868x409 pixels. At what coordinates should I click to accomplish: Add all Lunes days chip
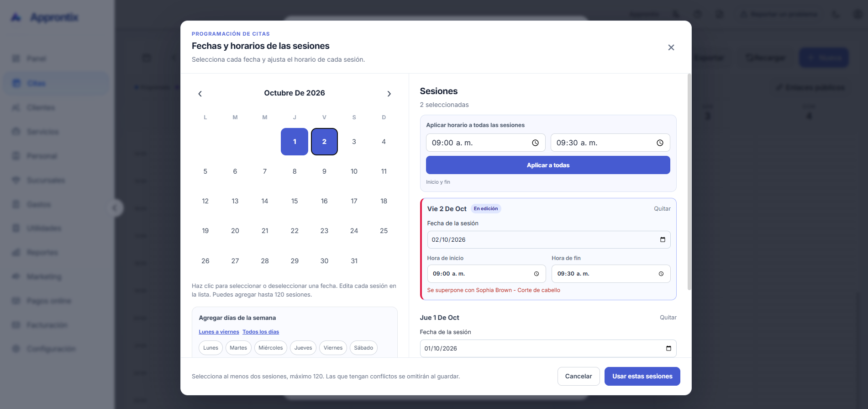coord(210,348)
